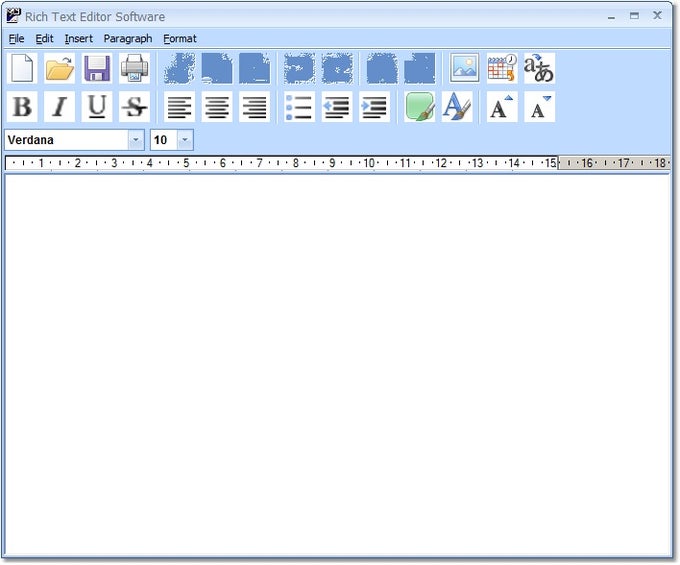Toggle Bold formatting

(22, 107)
